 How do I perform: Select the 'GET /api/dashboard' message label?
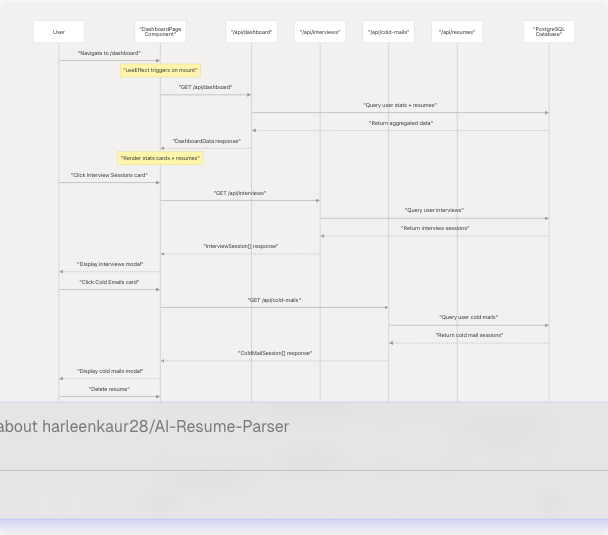click(x=205, y=87)
